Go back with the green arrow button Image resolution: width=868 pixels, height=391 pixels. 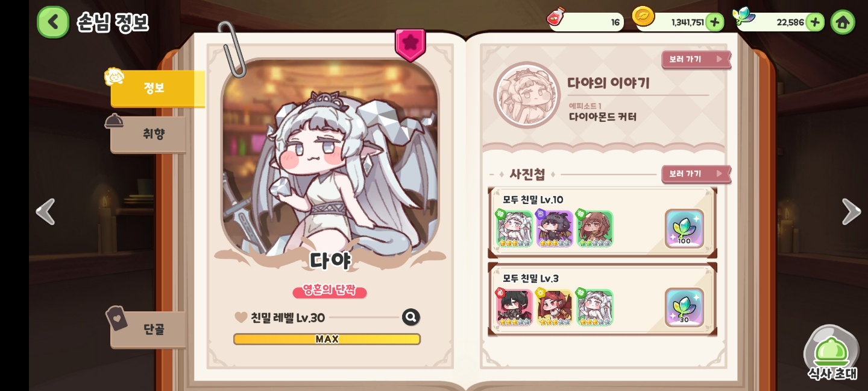53,22
